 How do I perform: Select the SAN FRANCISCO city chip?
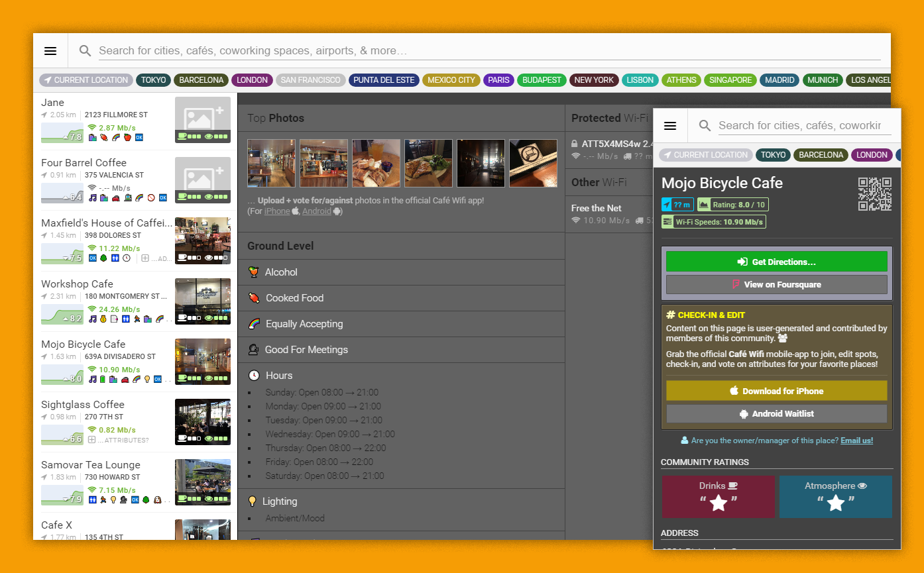coord(311,80)
